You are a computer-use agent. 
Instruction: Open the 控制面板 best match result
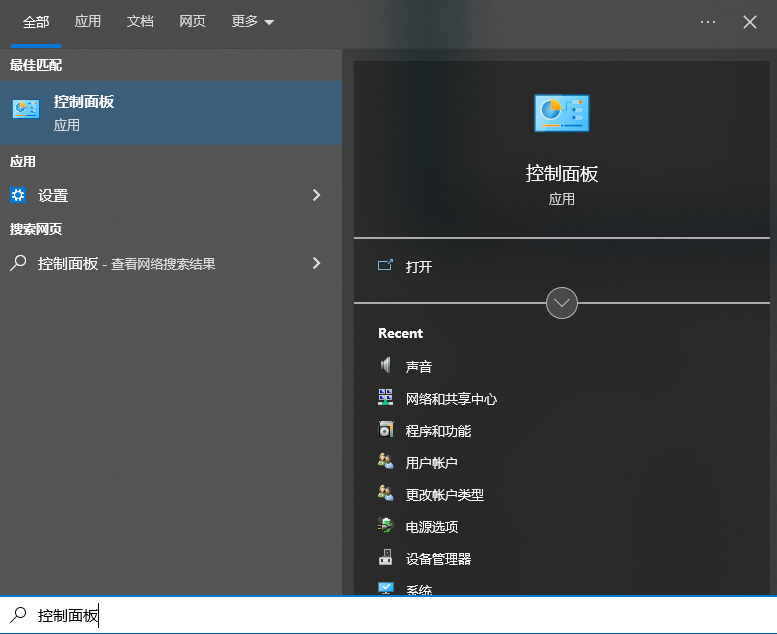pos(171,113)
